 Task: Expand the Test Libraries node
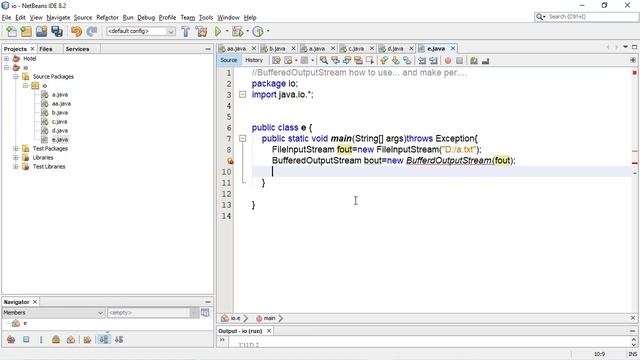[16, 167]
